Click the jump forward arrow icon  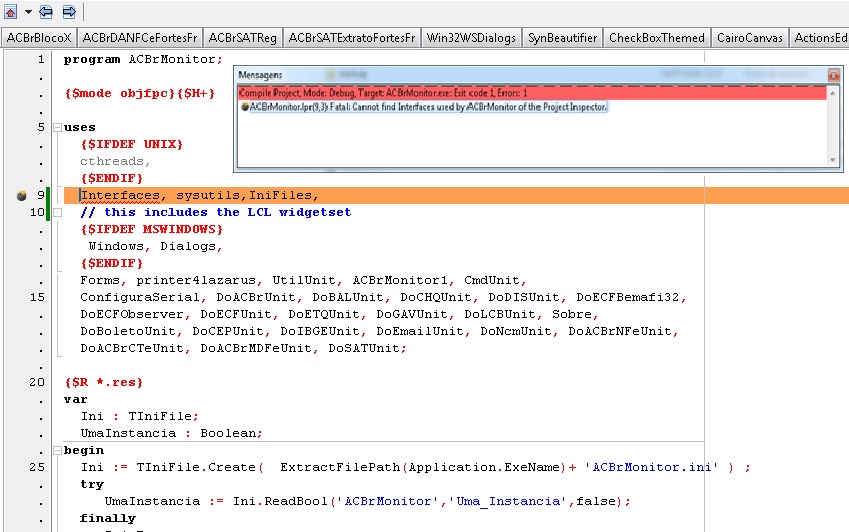69,11
